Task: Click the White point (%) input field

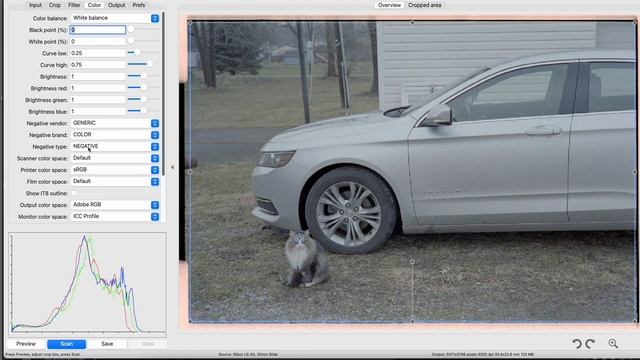Action: (x=98, y=42)
